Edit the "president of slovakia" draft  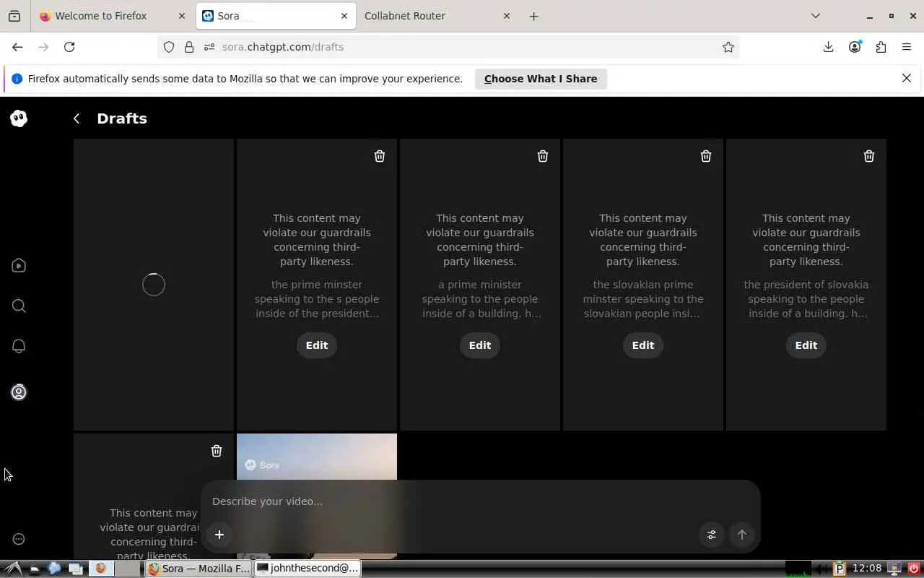806,345
